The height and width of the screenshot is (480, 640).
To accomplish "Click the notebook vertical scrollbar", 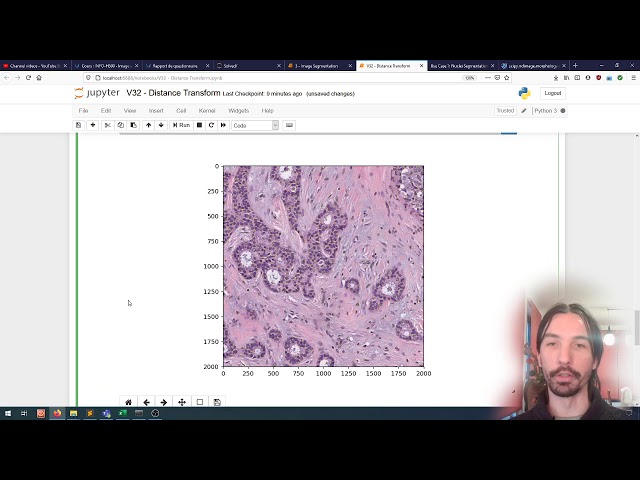I will [x=637, y=327].
